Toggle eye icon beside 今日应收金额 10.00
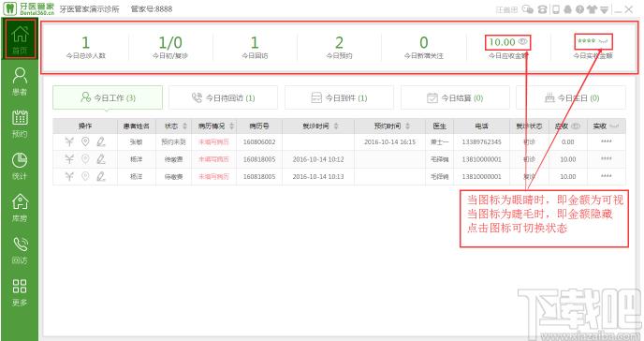The width and height of the screenshot is (644, 341). click(x=522, y=41)
